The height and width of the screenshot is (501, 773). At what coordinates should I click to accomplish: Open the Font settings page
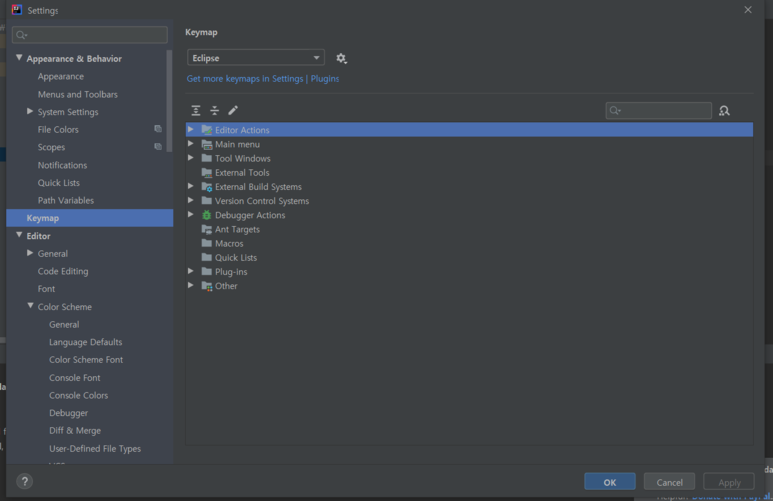[x=46, y=289]
